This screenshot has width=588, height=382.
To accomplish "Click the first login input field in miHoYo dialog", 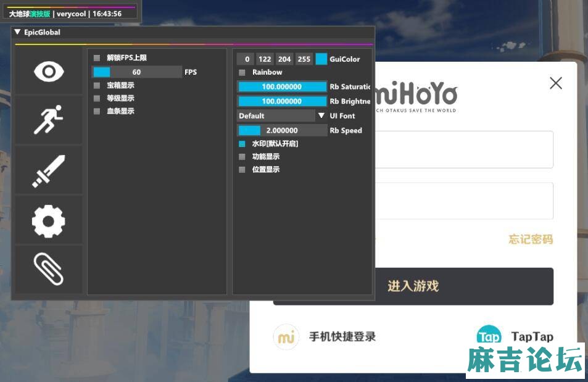I will click(464, 149).
